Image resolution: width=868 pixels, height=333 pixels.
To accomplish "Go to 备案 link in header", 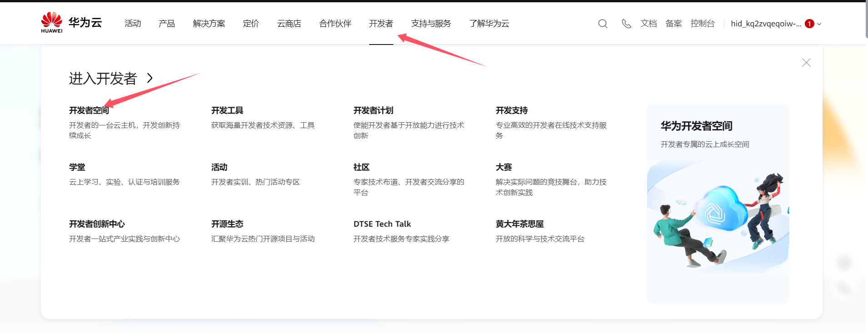I will pos(673,24).
